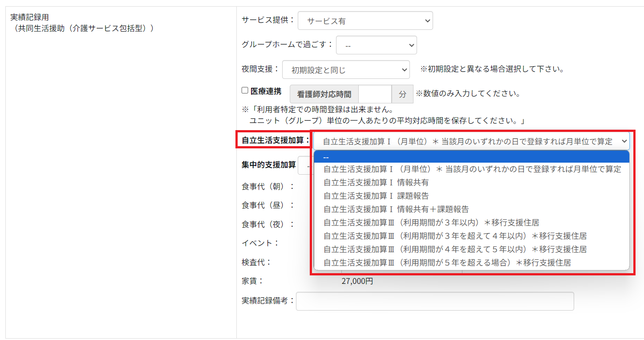Choose 自立生活支援加算Ⅰ（月単位） option in list
This screenshot has height=340, width=644.
pos(471,169)
